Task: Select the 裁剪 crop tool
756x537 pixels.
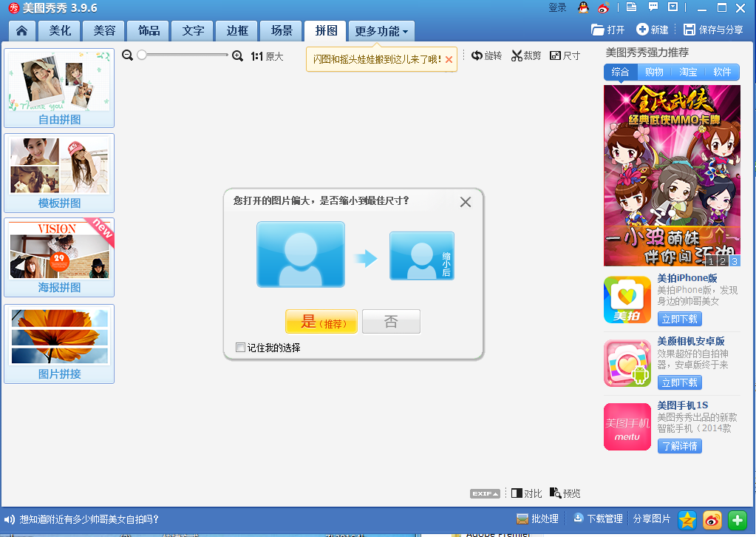Action: point(526,56)
